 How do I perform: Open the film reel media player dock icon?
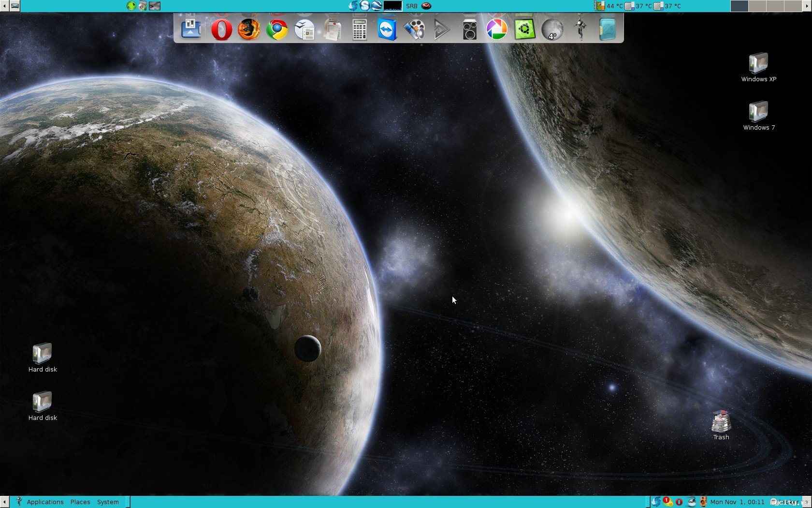click(414, 30)
